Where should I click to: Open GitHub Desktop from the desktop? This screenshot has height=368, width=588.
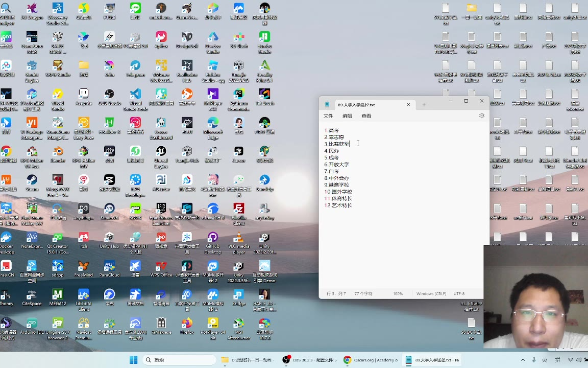(213, 243)
